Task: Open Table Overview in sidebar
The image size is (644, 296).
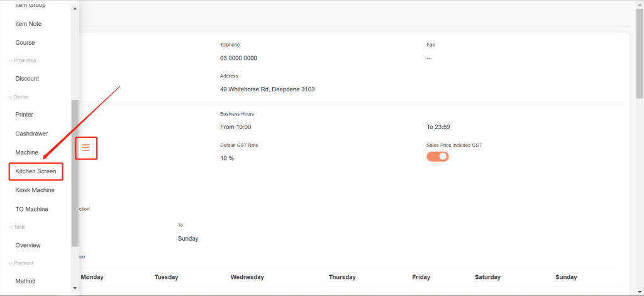Action: click(28, 245)
